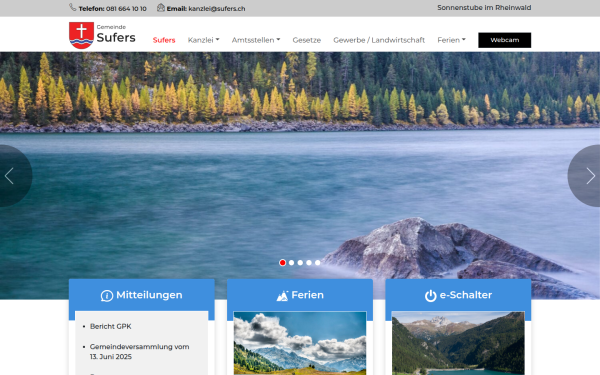
Task: Advance to next slide with right arrow
Action: (x=590, y=176)
